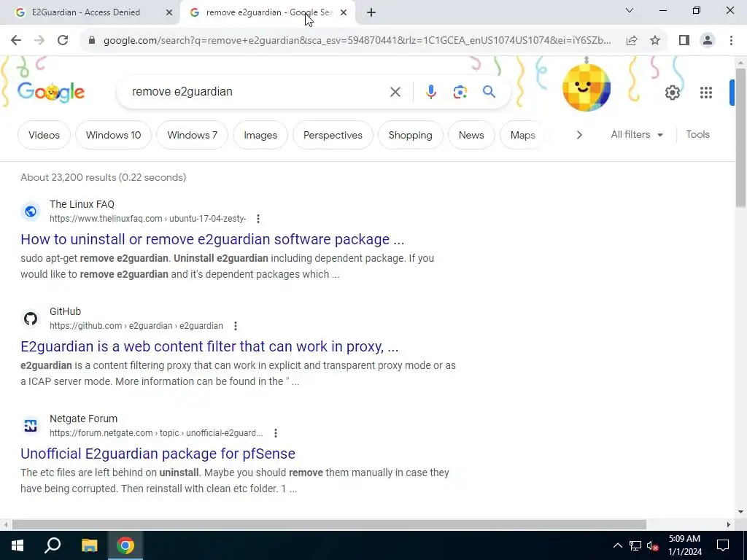Switch to Shopping results
The image size is (747, 560).
coord(410,135)
